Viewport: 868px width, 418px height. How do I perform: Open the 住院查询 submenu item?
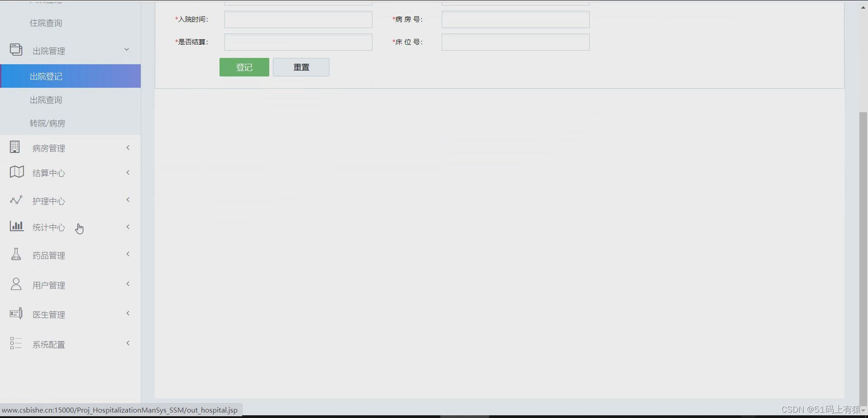pyautogui.click(x=46, y=23)
